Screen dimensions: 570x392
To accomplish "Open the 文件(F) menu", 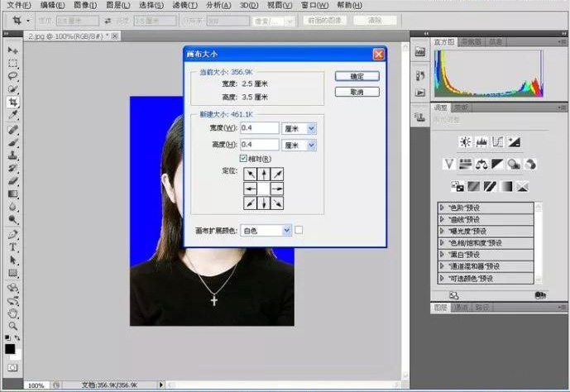I will (x=19, y=5).
